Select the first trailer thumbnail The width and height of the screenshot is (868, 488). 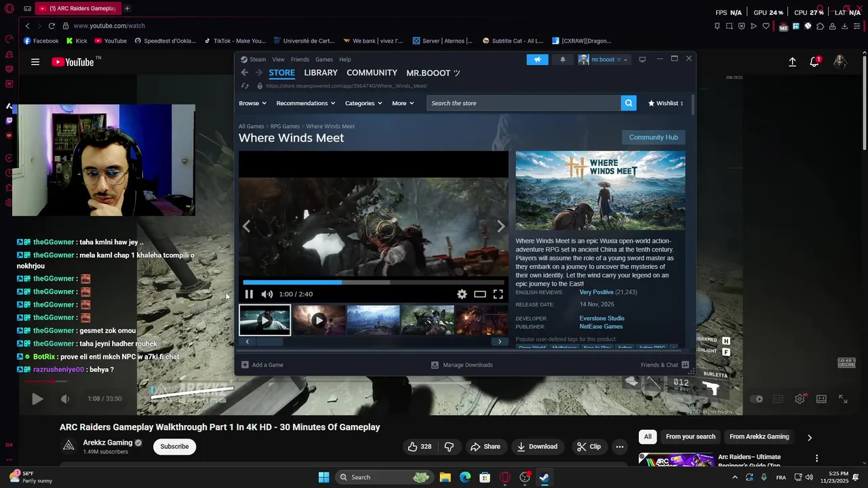(264, 320)
